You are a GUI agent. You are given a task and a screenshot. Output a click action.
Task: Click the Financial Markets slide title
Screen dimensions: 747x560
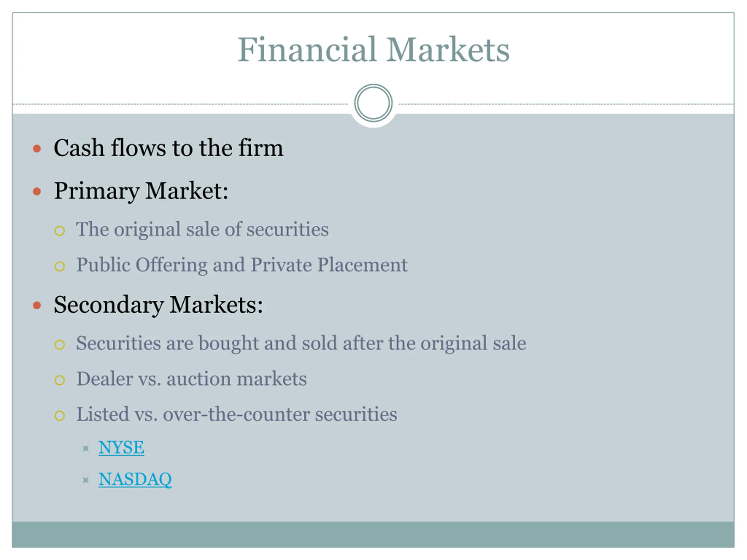(373, 50)
